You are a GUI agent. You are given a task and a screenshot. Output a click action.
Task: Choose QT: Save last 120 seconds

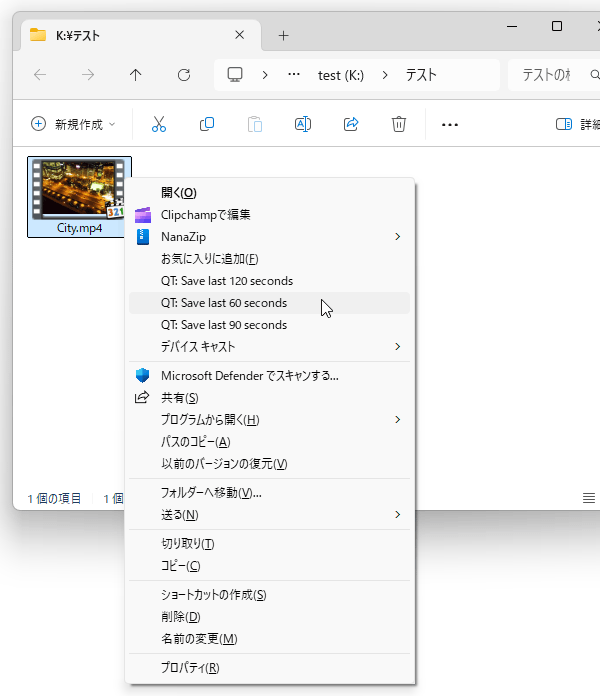[x=269, y=281]
